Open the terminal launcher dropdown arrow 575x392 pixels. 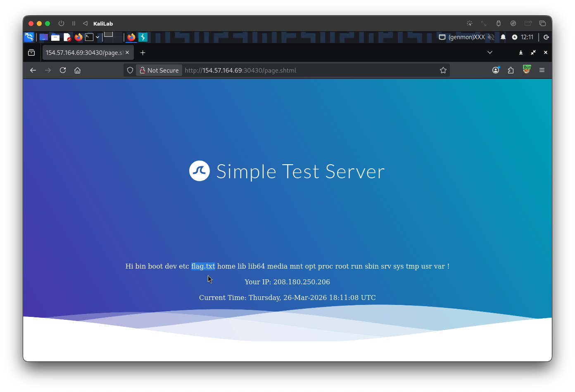(x=97, y=37)
